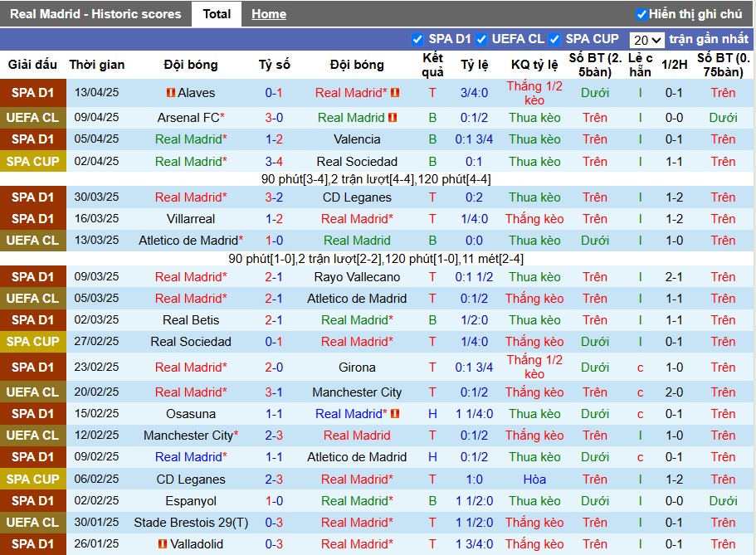This screenshot has height=555, width=756.
Task: Open Alaves team link
Action: click(x=196, y=93)
